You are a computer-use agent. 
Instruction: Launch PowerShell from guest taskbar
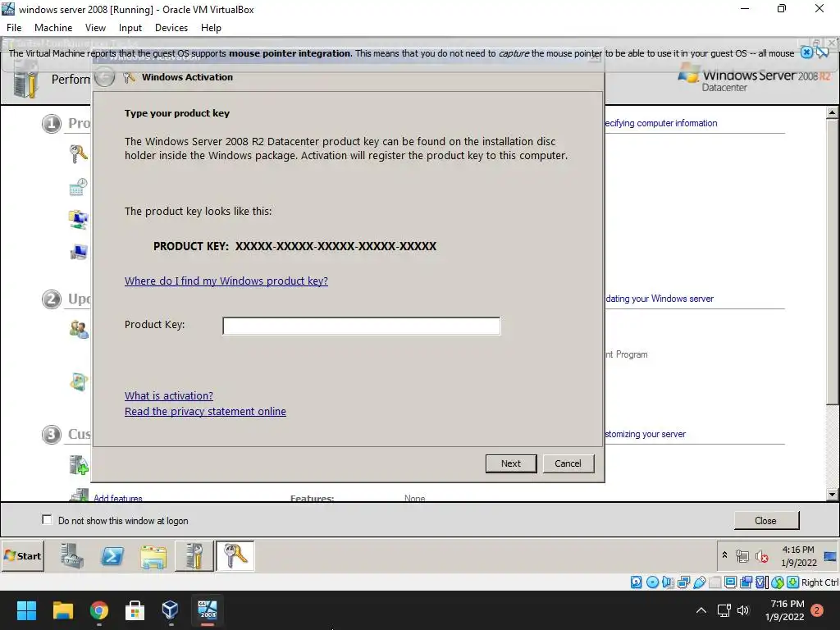coord(112,557)
